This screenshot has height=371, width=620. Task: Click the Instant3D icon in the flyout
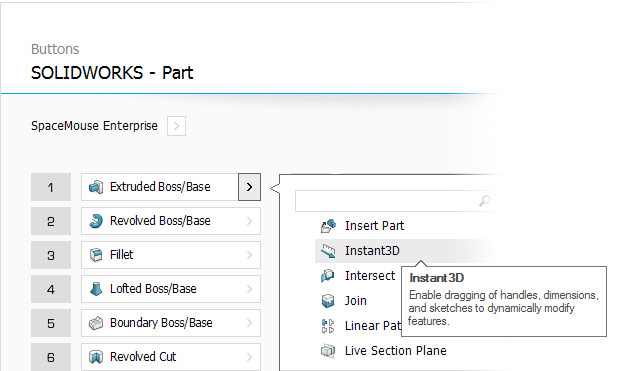point(328,251)
